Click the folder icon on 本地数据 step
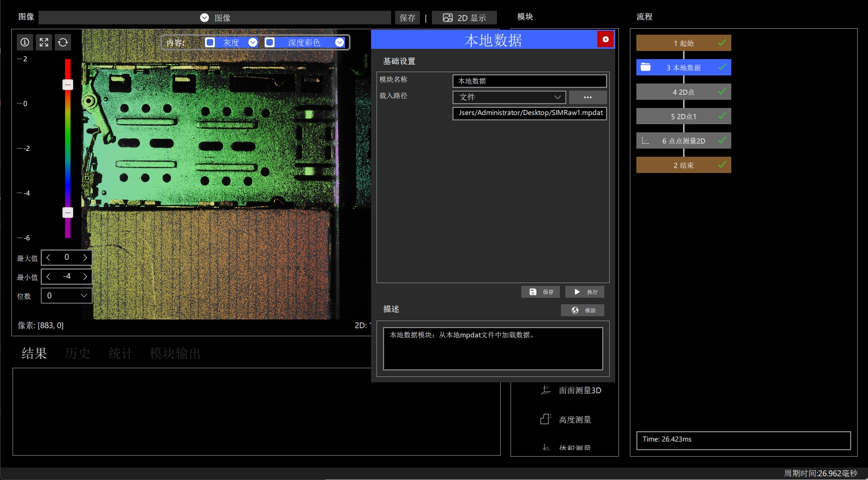This screenshot has height=480, width=868. coord(646,67)
